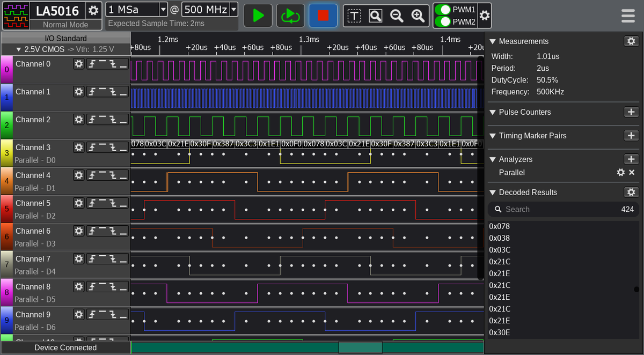Click Channel 2 green color tab

tap(6, 125)
